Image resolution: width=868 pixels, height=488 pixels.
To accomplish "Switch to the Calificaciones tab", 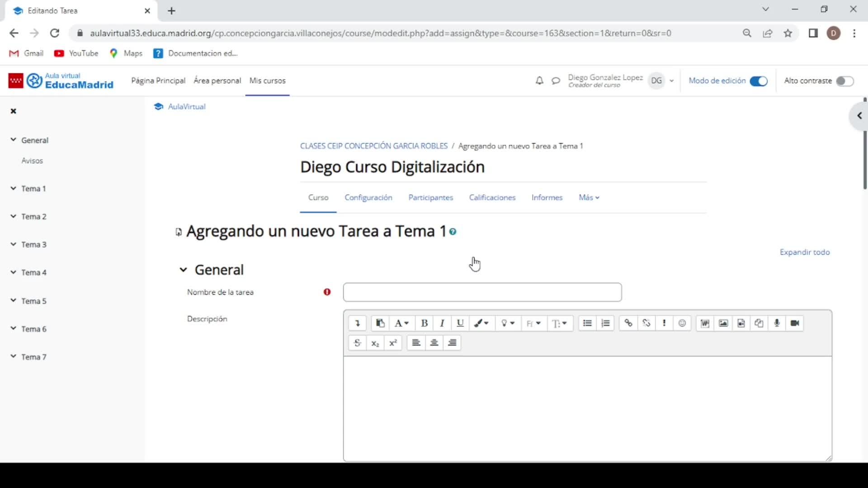I will [x=492, y=197].
